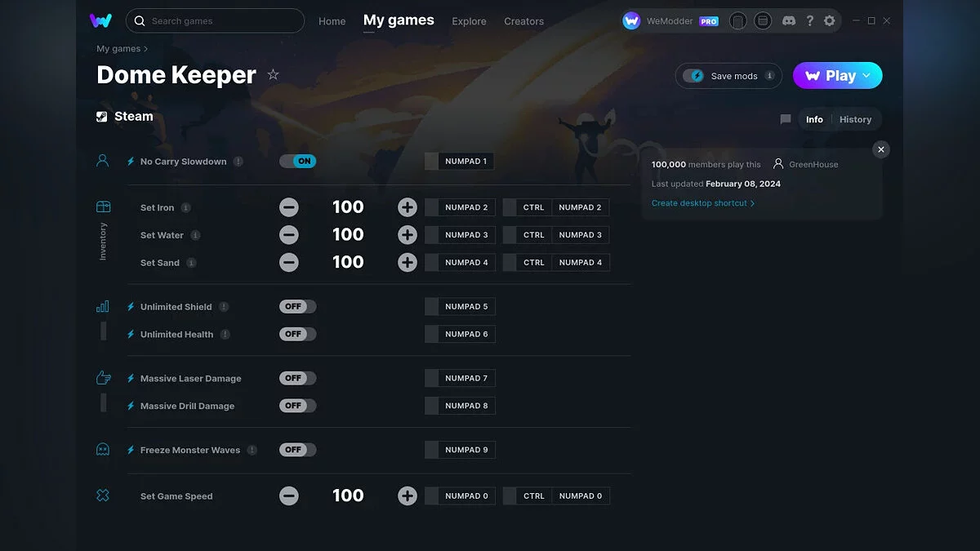Click the Steam platform icon
The height and width of the screenshot is (551, 980).
pos(102,117)
